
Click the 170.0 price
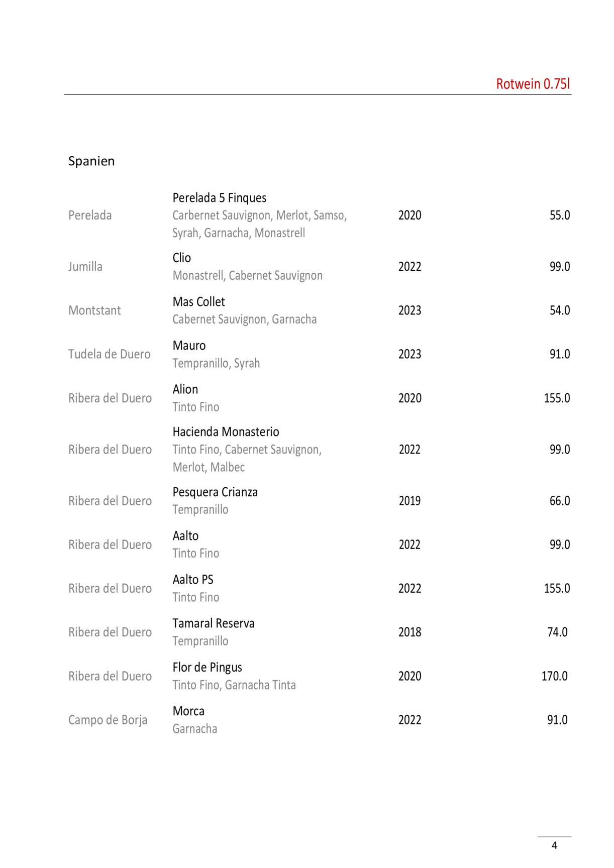point(554,676)
